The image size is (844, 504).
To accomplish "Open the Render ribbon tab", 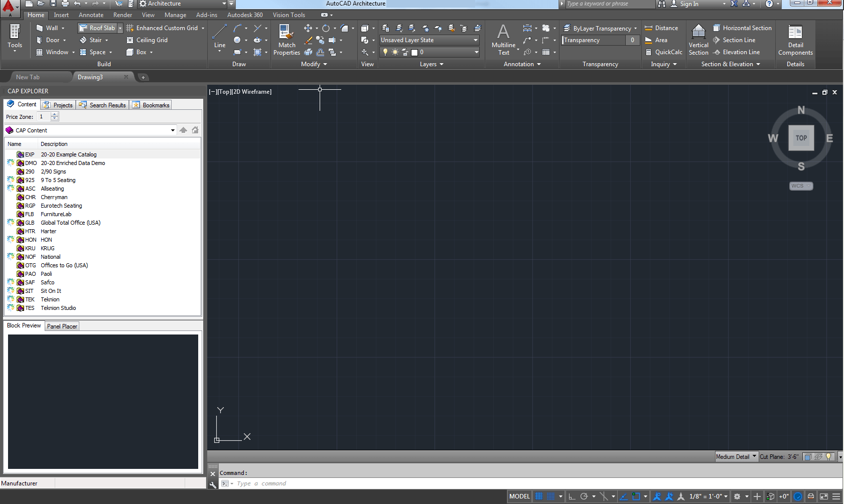I will [x=122, y=15].
